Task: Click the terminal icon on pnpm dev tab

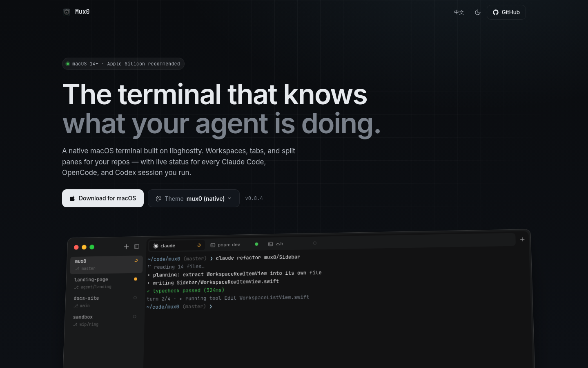Action: 213,245
